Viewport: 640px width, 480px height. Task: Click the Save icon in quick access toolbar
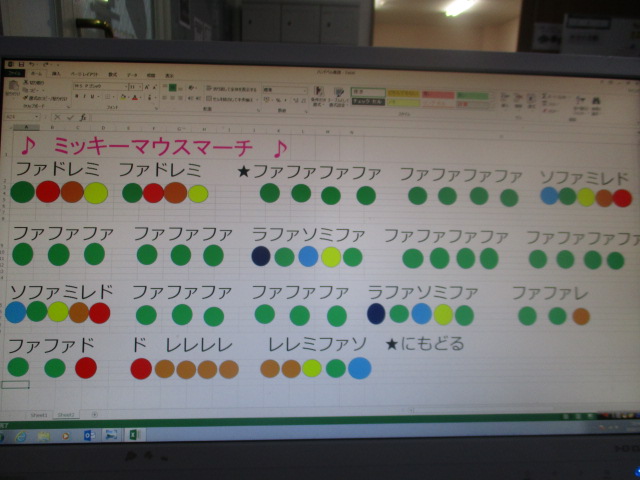click(21, 64)
